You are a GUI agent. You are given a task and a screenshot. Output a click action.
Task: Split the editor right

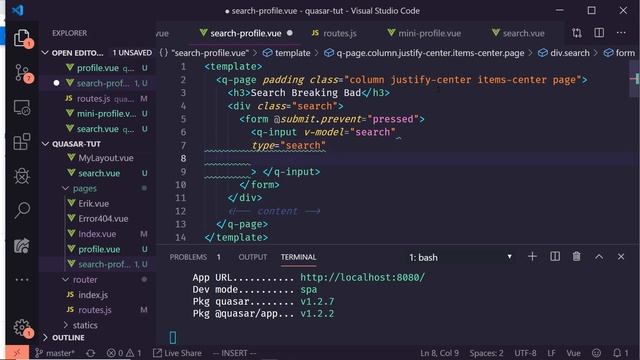(x=599, y=33)
